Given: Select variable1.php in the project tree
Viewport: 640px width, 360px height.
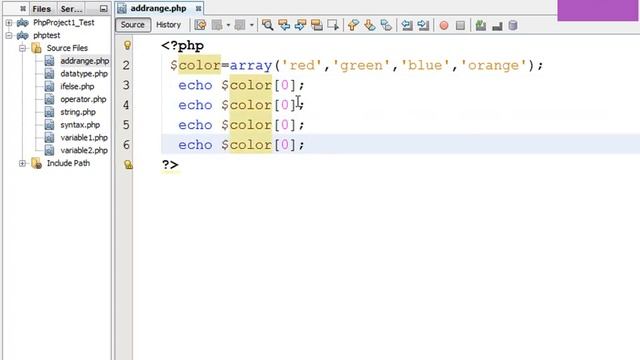Looking at the screenshot, I should (84, 138).
